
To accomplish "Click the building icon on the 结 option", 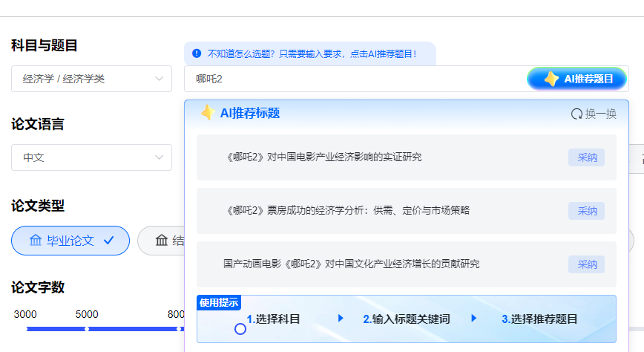I will click(x=162, y=240).
